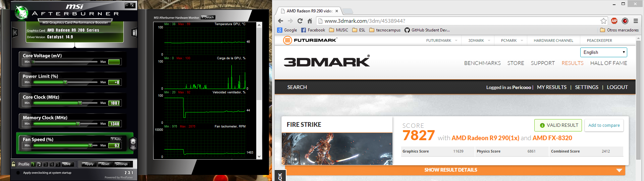
Task: Click the Chrome address bar
Action: click(x=463, y=21)
